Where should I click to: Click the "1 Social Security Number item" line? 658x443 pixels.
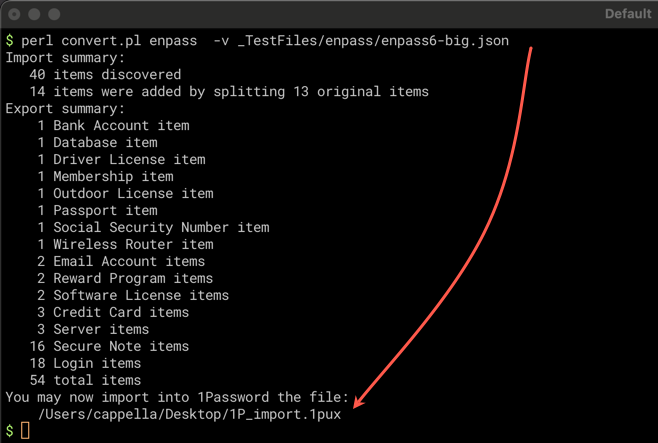pyautogui.click(x=153, y=228)
